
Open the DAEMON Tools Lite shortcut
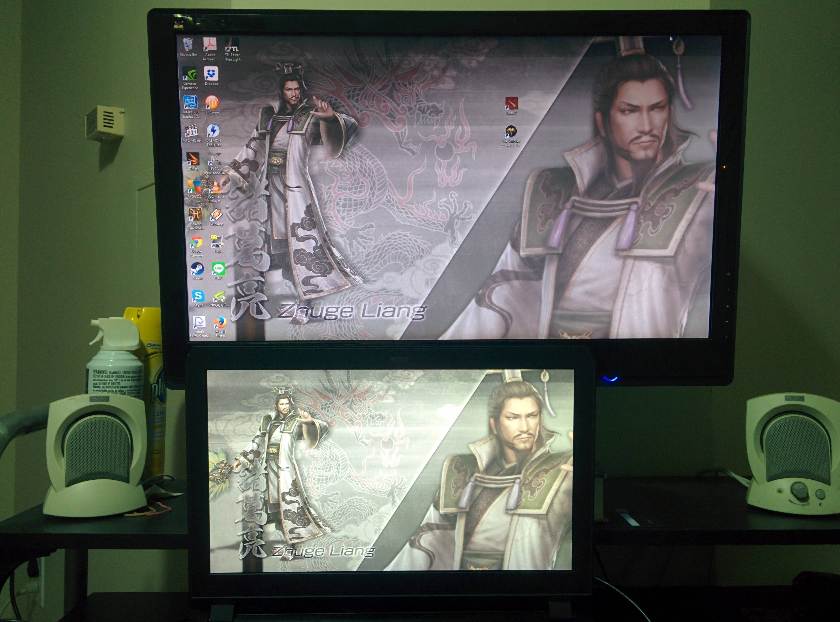[x=213, y=135]
